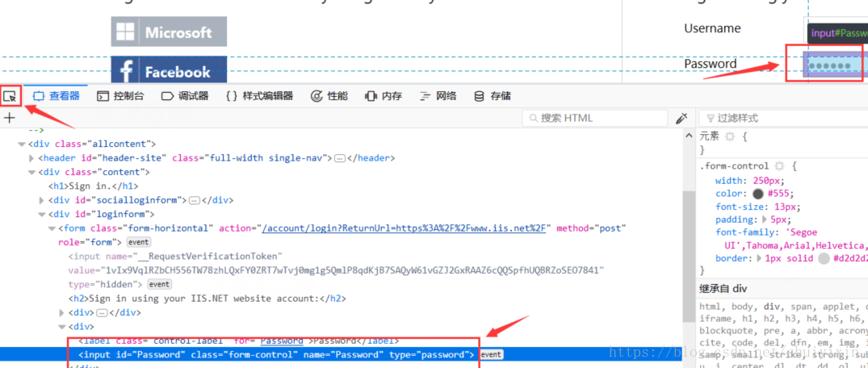
Task: Select the eyedropper color picker icon
Action: 681,118
